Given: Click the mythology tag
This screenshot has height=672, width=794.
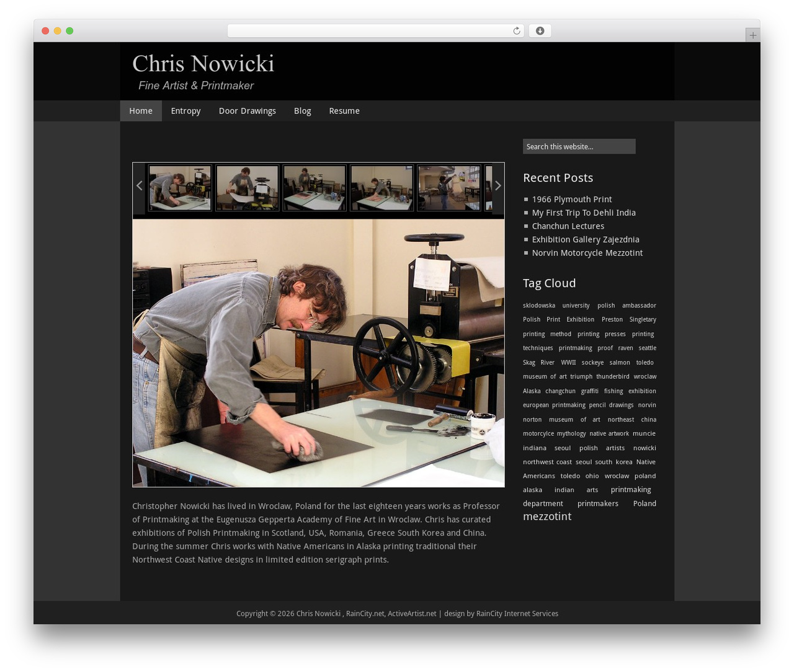Looking at the screenshot, I should (571, 434).
